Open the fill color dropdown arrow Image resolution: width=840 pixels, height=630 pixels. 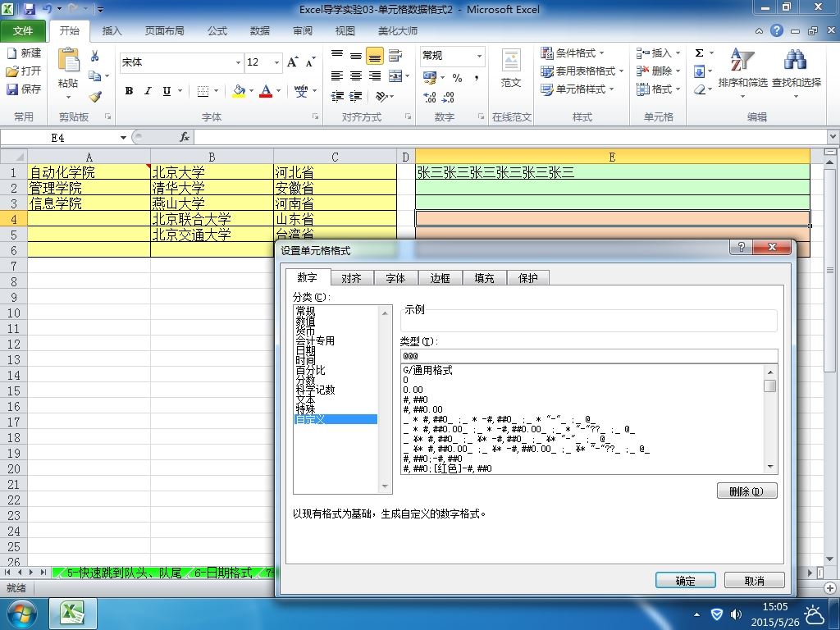tap(251, 91)
